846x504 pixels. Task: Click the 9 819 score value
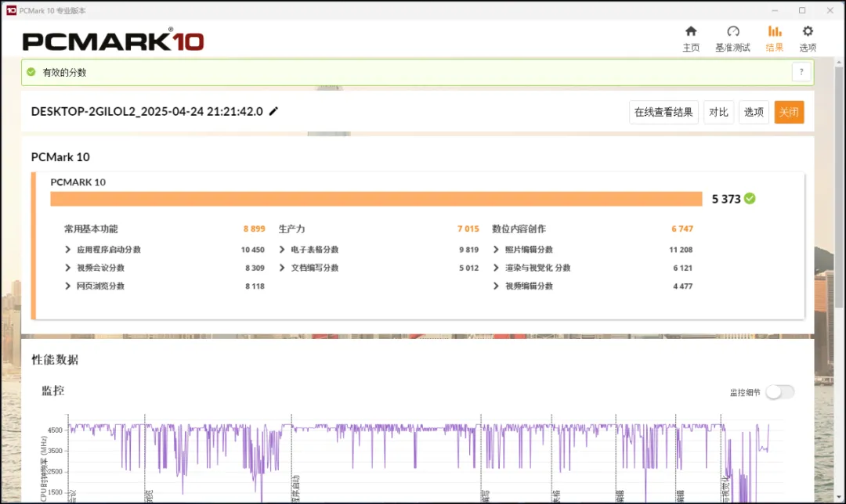pyautogui.click(x=469, y=250)
